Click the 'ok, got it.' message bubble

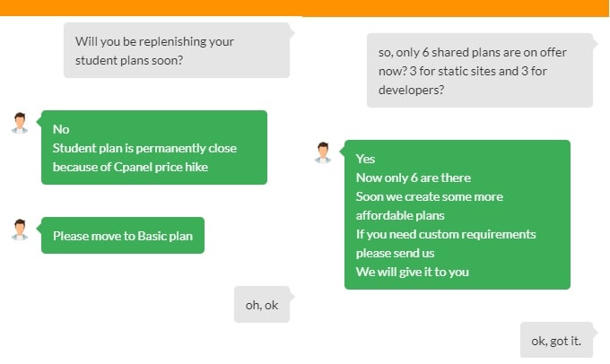pyautogui.click(x=556, y=340)
